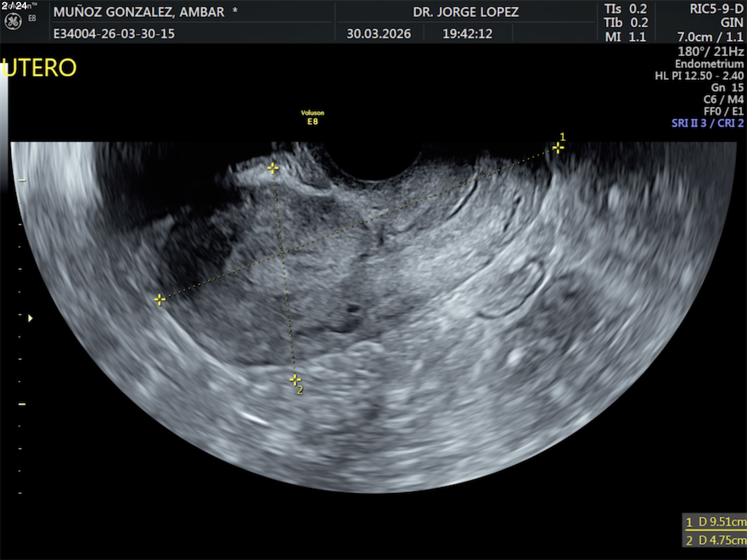Viewport: 747px width, 560px height.
Task: Click the exam date 30.03.2026
Action: 379,34
